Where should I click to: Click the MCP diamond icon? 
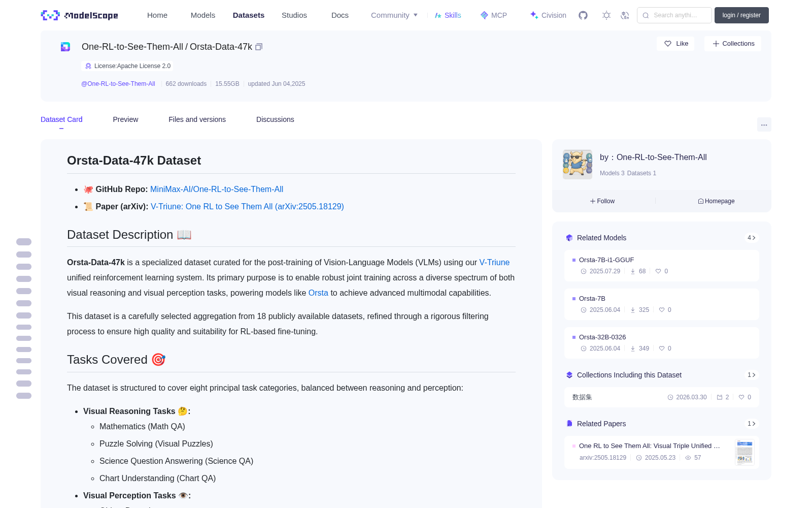(484, 15)
